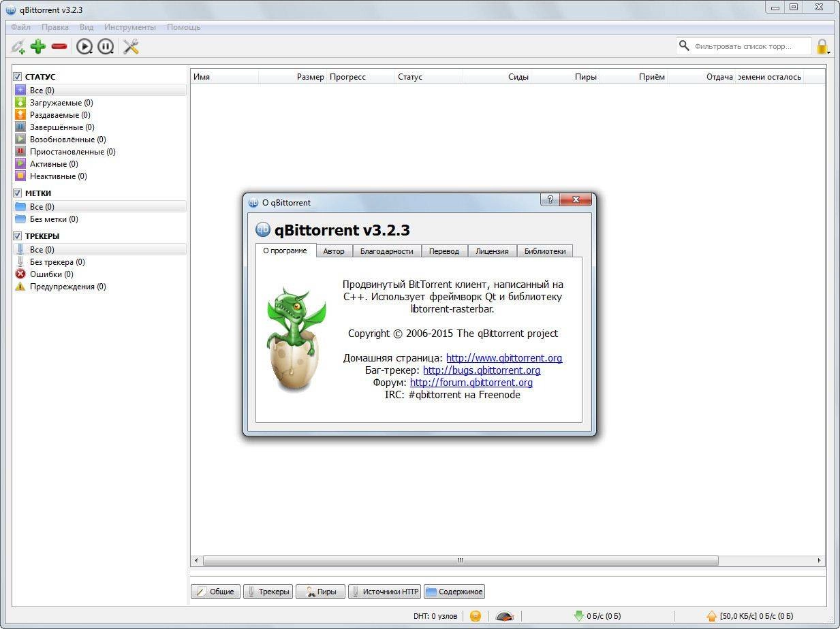The height and width of the screenshot is (629, 840).
Task: Click the status bar connection status icon
Action: click(x=476, y=616)
